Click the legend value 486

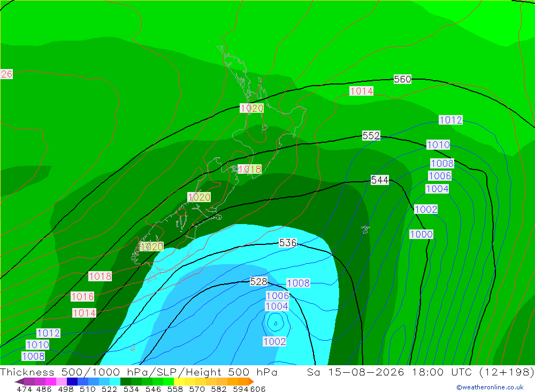coord(44,389)
